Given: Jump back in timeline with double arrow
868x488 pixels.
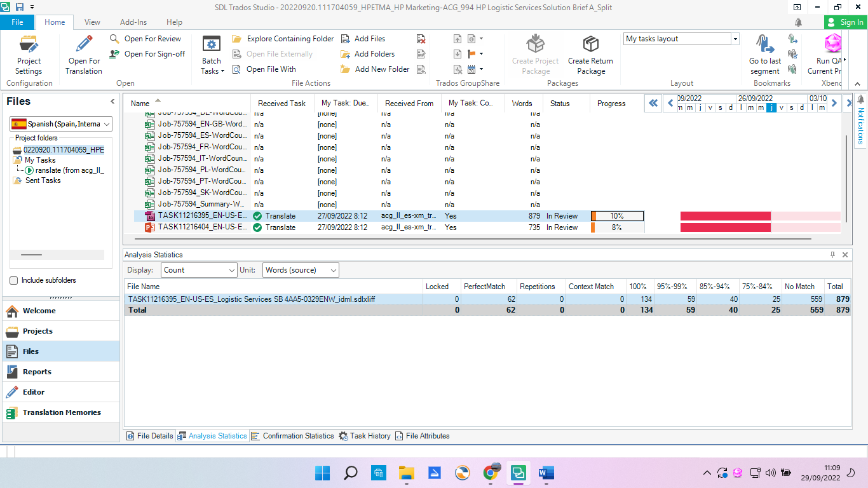Looking at the screenshot, I should 653,103.
